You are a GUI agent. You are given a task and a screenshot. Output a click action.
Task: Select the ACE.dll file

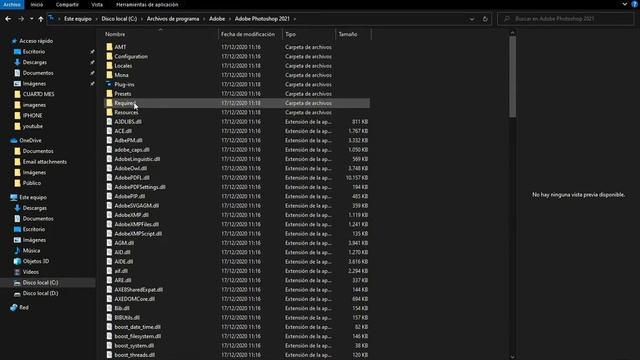(x=123, y=131)
